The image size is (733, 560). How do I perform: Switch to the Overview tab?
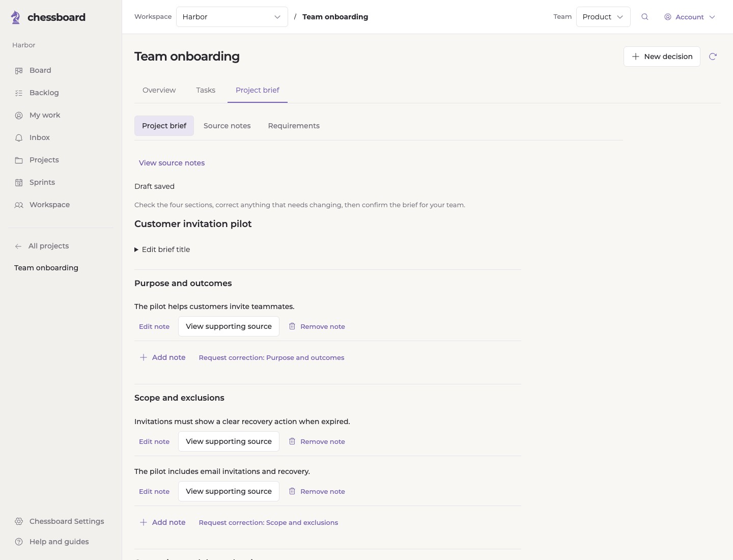click(x=159, y=90)
